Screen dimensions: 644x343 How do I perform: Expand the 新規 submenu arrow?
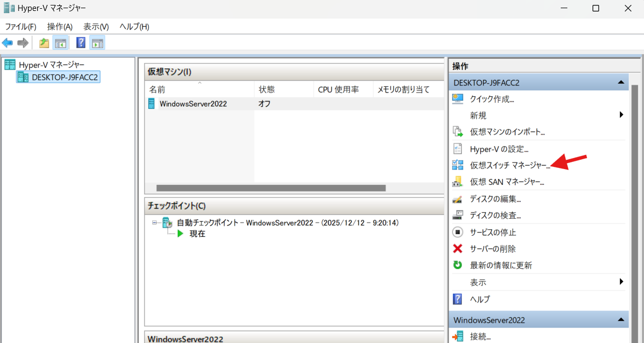click(622, 115)
